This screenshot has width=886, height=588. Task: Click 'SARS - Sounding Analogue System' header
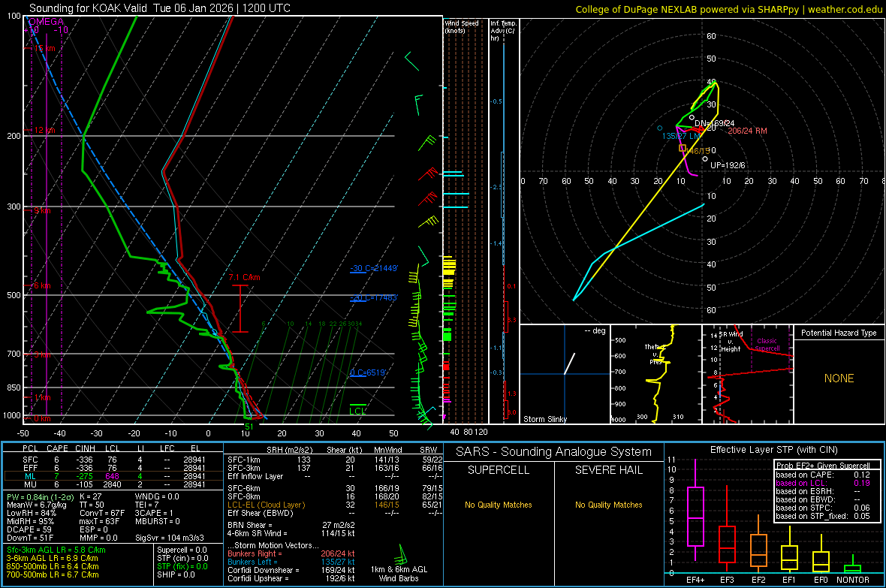click(x=553, y=452)
